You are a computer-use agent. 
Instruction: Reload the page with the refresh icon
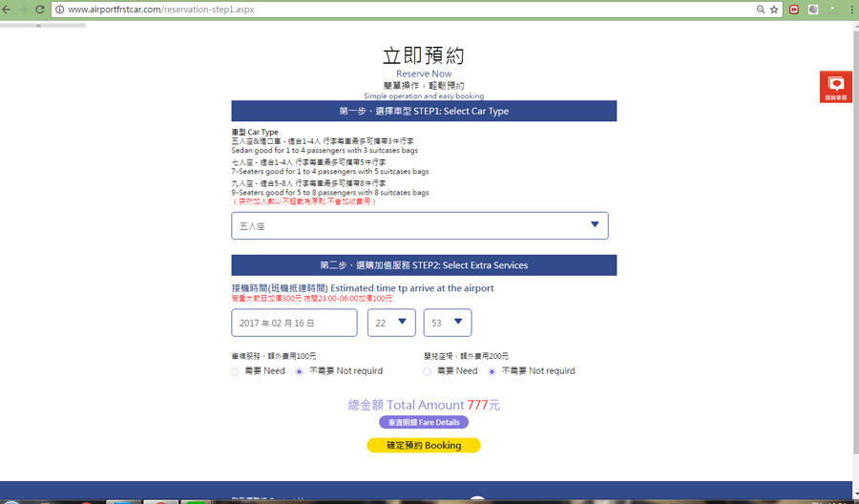tap(40, 10)
